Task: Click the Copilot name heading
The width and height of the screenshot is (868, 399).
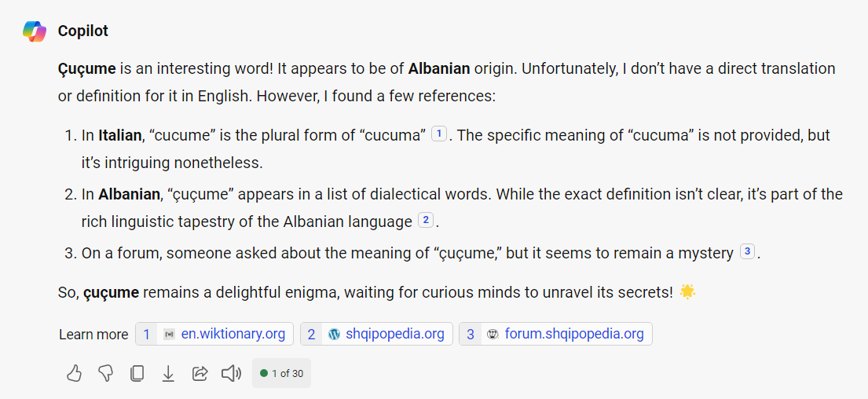Action: (83, 31)
